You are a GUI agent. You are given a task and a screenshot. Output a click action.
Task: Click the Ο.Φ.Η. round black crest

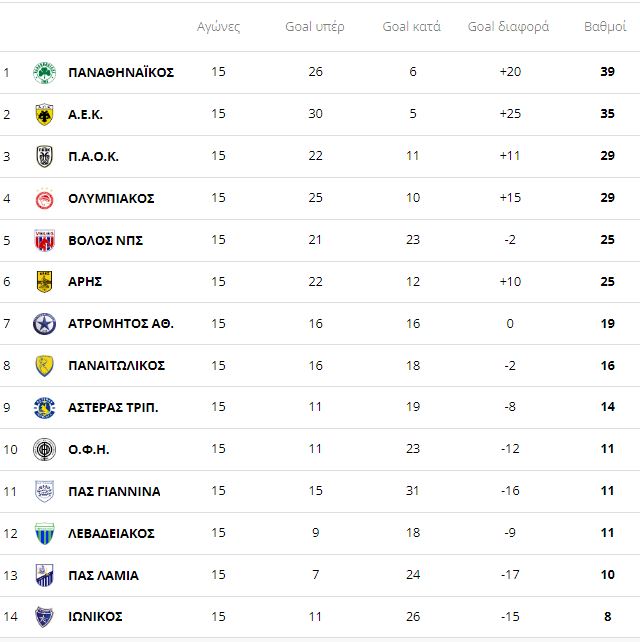(44, 450)
